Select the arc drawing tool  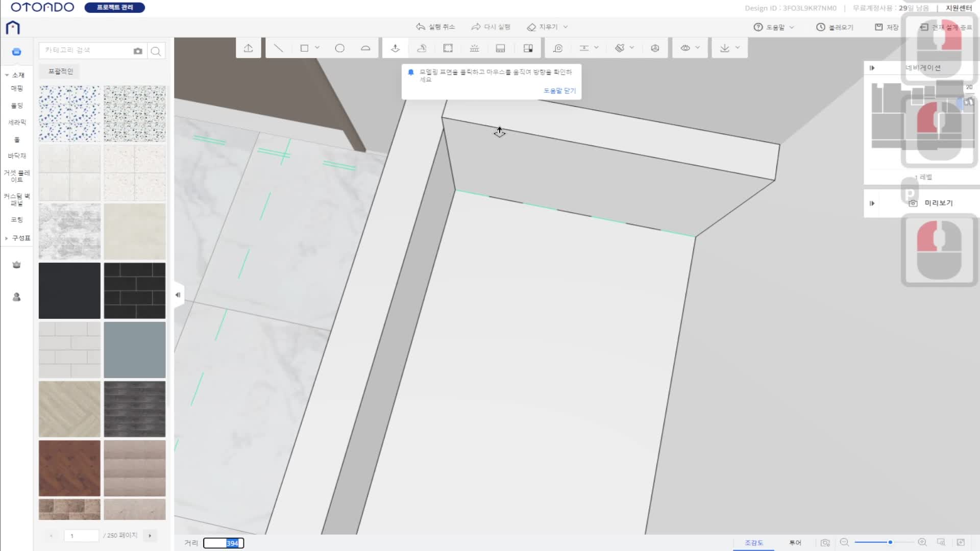coord(365,48)
